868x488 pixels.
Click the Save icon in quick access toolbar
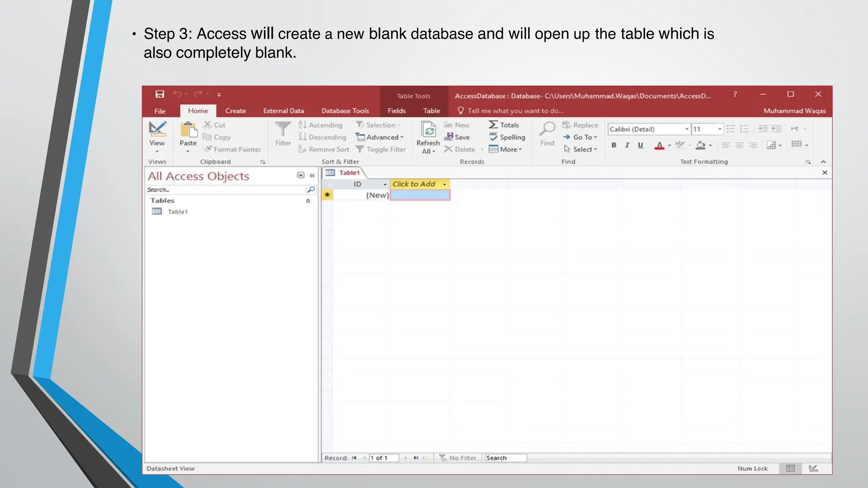[160, 94]
